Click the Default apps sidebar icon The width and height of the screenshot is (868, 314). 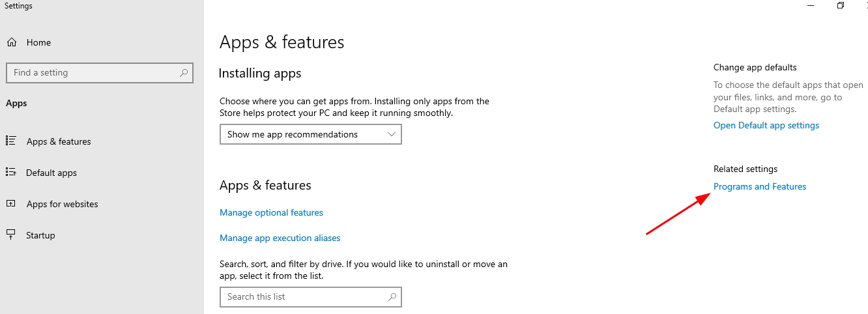[10, 172]
